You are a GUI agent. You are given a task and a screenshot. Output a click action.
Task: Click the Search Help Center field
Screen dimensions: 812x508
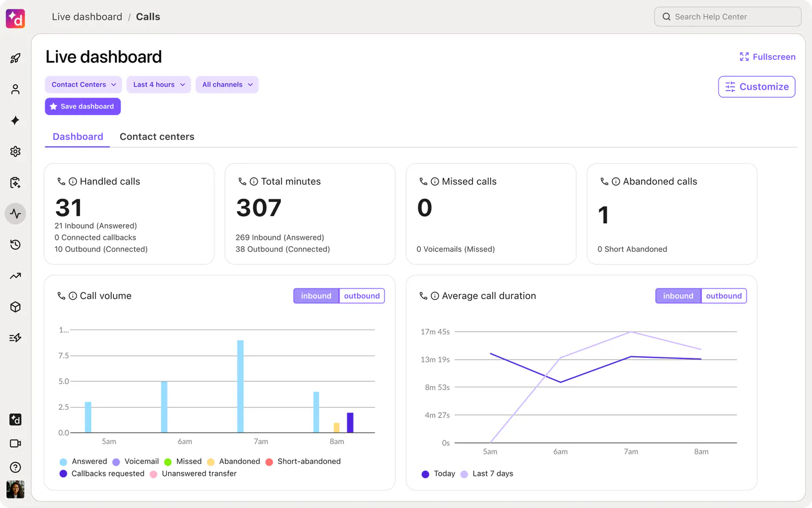click(x=728, y=17)
